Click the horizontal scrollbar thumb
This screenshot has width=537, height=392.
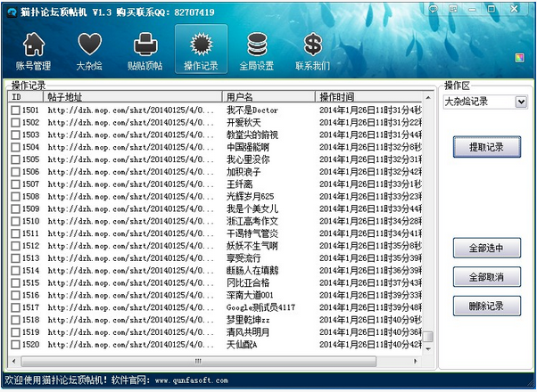[199, 361]
